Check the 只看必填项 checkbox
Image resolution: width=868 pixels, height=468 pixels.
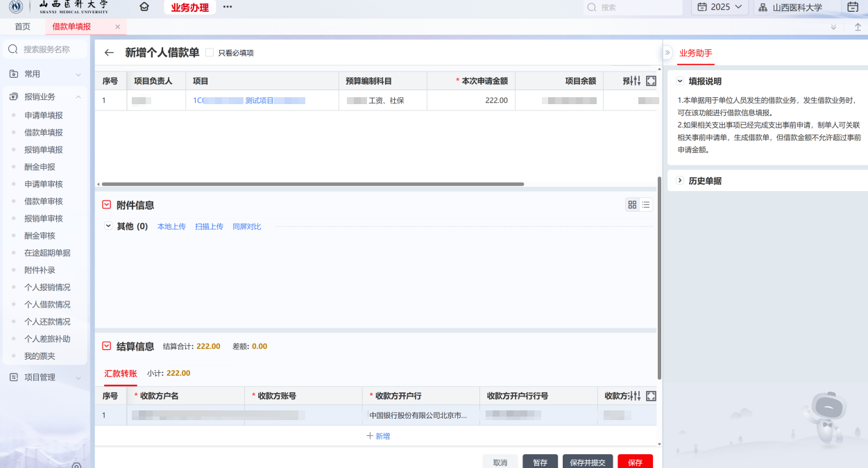point(210,53)
